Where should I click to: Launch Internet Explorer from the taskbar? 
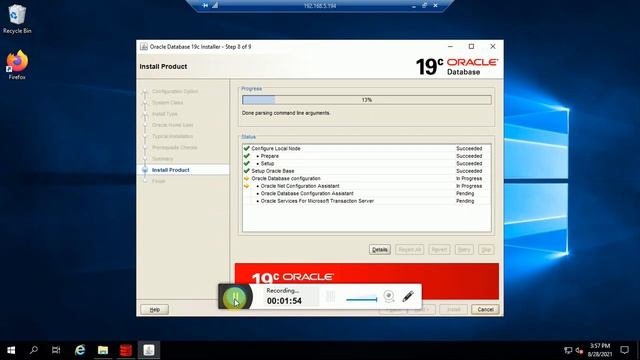point(80,350)
